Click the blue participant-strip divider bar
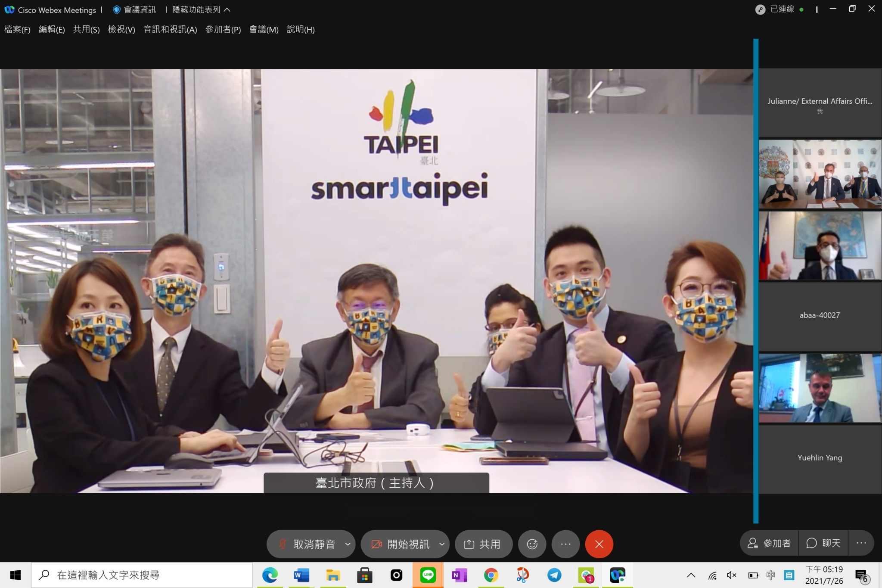The height and width of the screenshot is (588, 882). (x=756, y=281)
